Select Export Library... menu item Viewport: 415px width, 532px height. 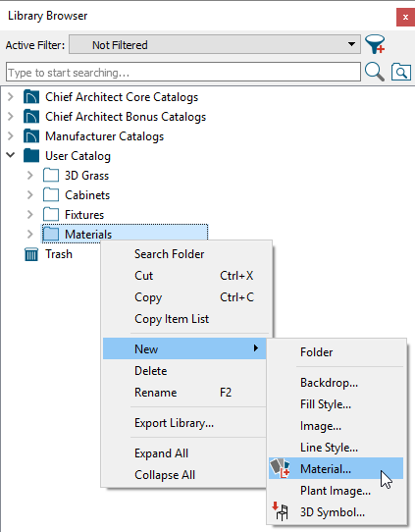pos(184,423)
